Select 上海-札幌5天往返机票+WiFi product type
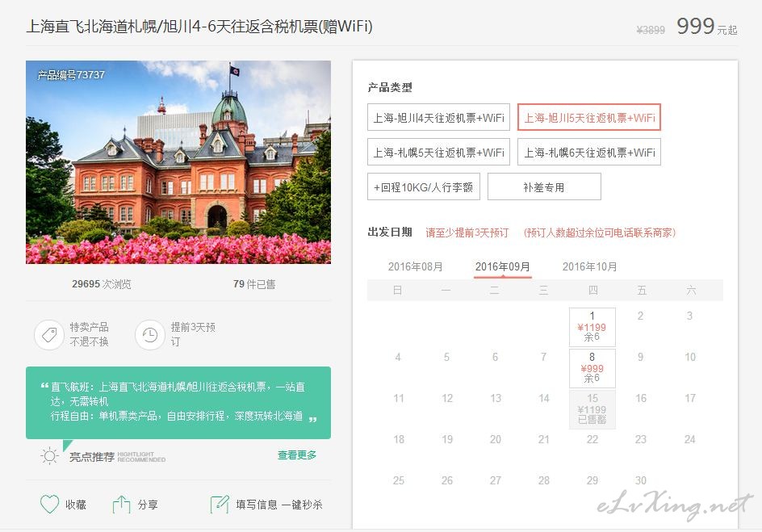Screen dimensions: 762x532 438,152
